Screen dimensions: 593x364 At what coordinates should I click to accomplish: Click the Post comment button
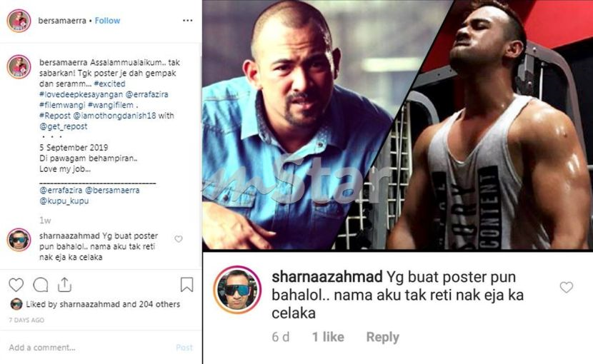[184, 348]
